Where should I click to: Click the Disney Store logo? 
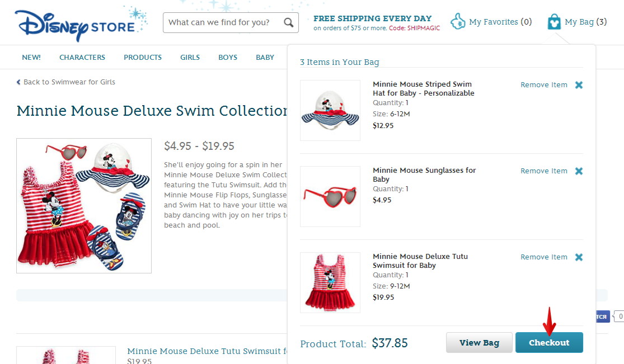76,25
